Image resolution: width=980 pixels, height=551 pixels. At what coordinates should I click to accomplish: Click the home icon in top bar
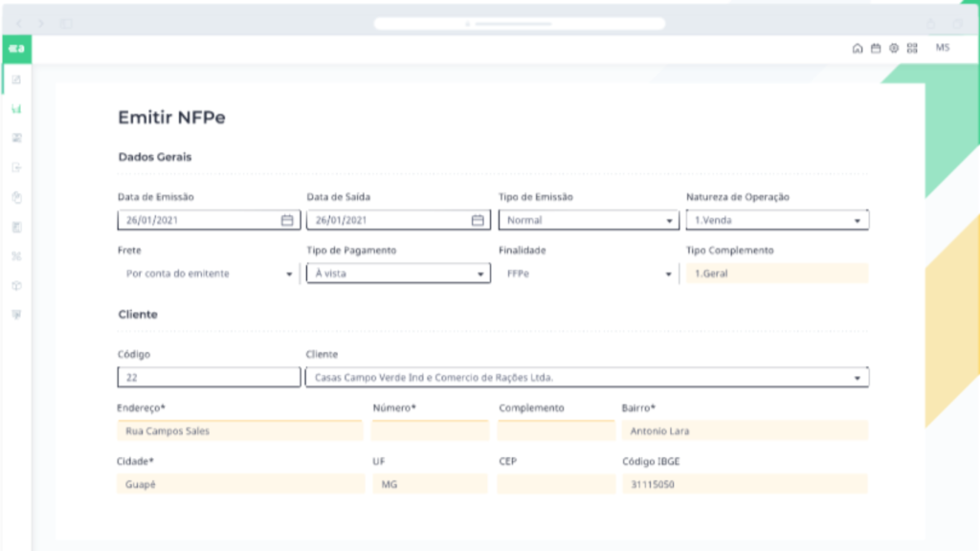click(857, 49)
